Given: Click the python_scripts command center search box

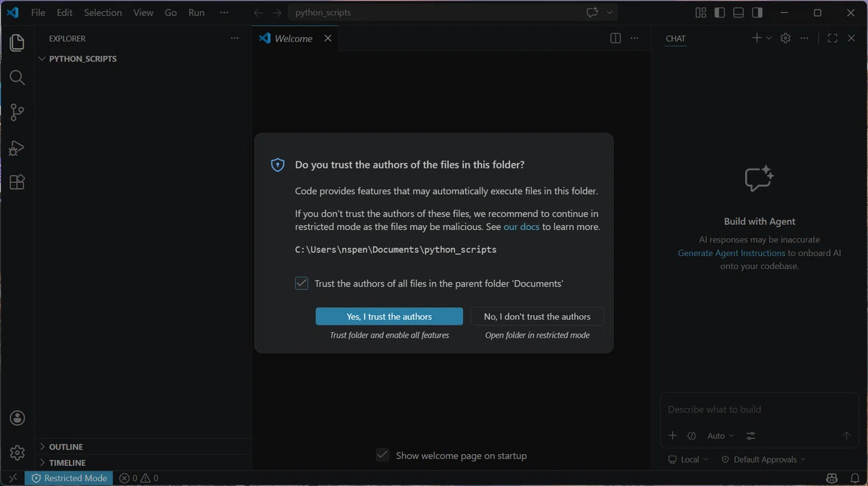Looking at the screenshot, I should [x=454, y=13].
